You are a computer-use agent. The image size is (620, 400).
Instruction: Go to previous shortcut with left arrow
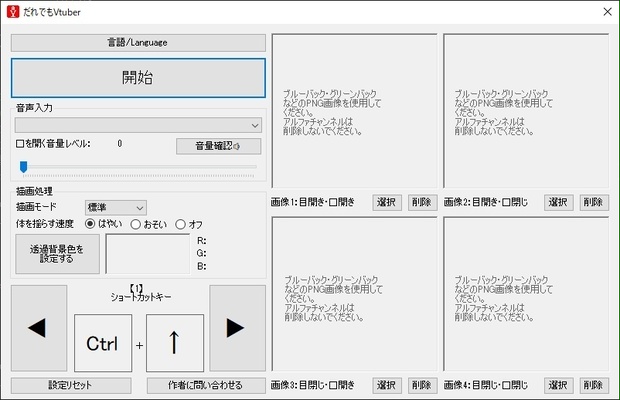[39, 328]
